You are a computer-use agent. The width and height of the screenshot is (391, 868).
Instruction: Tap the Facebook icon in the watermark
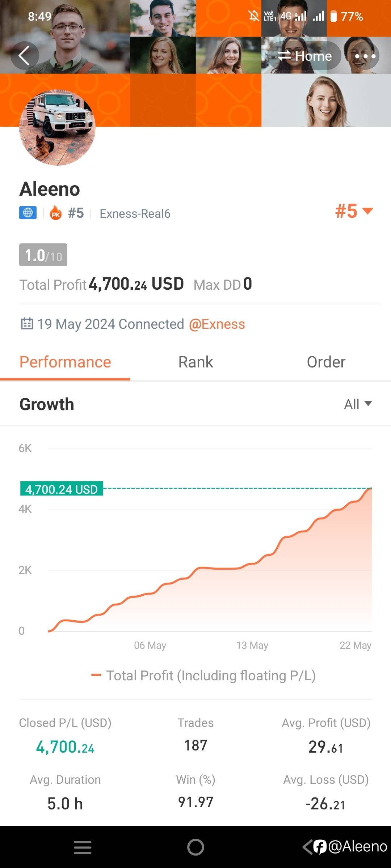320,847
